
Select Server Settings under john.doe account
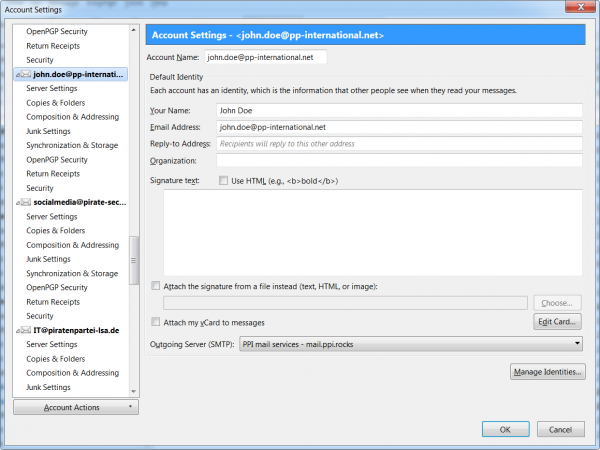[52, 88]
